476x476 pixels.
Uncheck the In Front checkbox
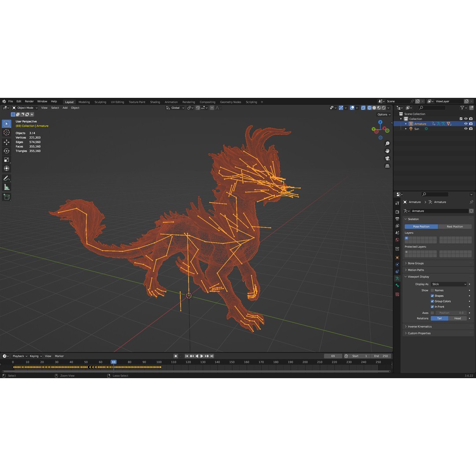(x=432, y=307)
